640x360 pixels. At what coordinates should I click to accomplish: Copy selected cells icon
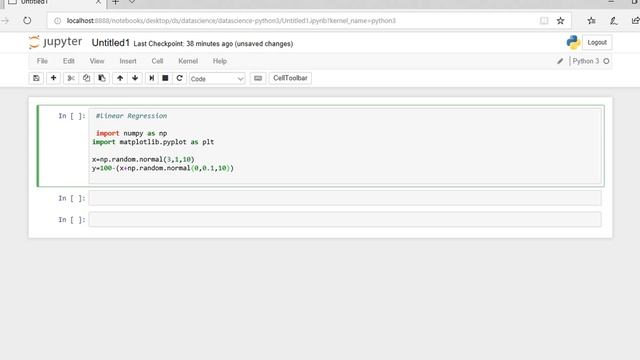[x=86, y=78]
